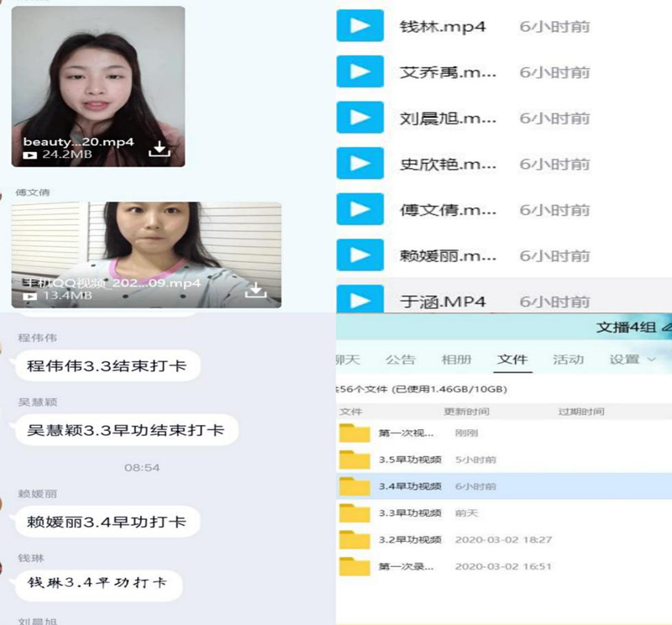672x625 pixels.
Task: Select the 赖媛丽.m... file name
Action: [x=448, y=256]
